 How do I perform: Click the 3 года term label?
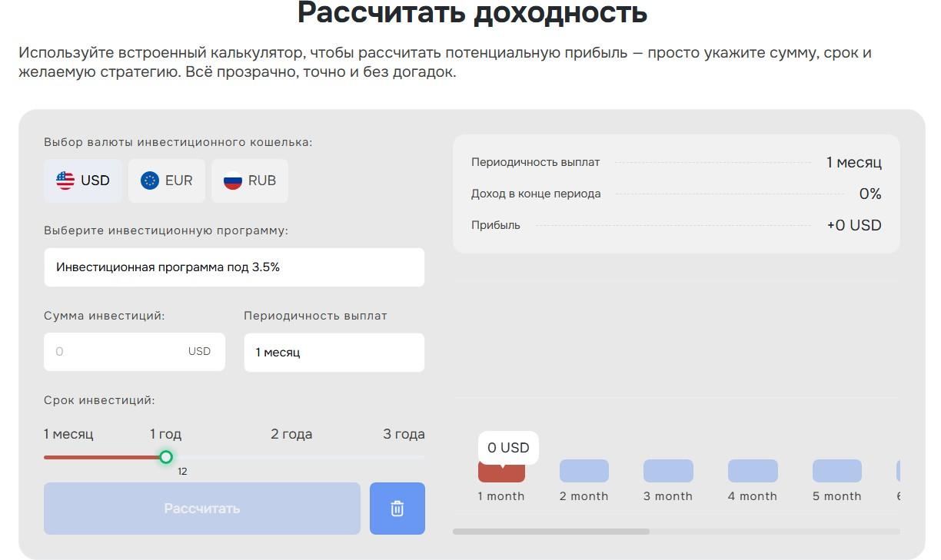[x=405, y=433]
